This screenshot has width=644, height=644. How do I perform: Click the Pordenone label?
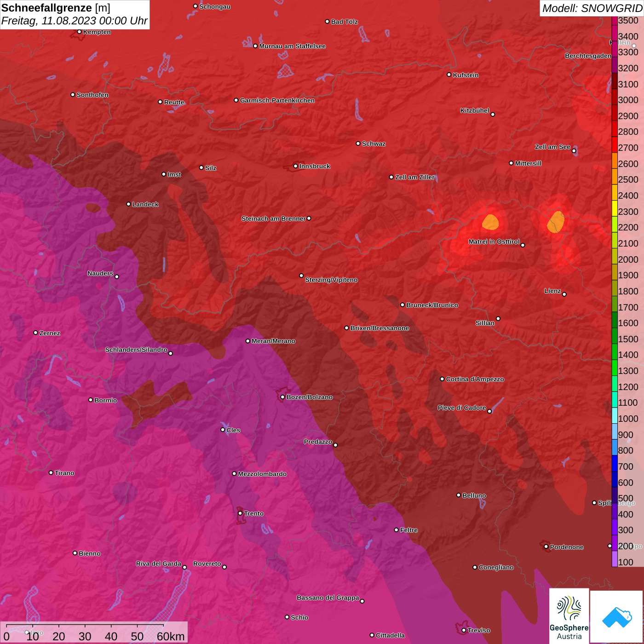pos(567,547)
